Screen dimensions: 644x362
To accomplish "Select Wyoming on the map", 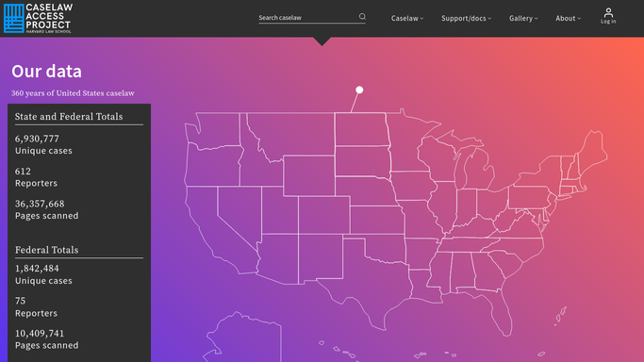I will pos(309,175).
